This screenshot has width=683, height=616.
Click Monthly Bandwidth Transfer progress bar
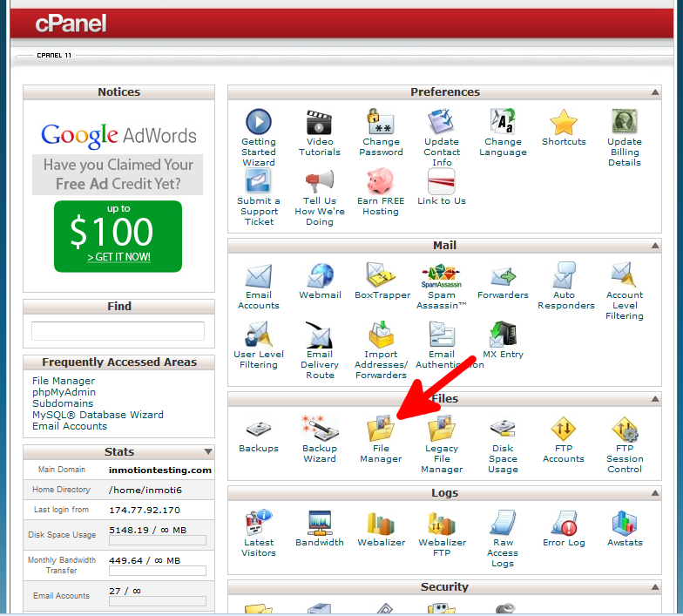(x=157, y=571)
